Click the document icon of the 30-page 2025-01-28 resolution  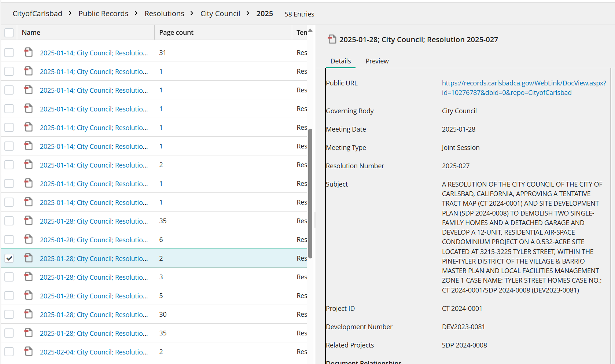pyautogui.click(x=29, y=314)
